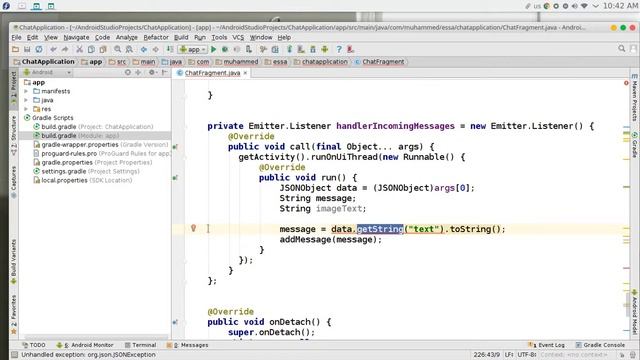Click the Undo arrow icon
Image resolution: width=640 pixels, height=360 pixels.
53,49
